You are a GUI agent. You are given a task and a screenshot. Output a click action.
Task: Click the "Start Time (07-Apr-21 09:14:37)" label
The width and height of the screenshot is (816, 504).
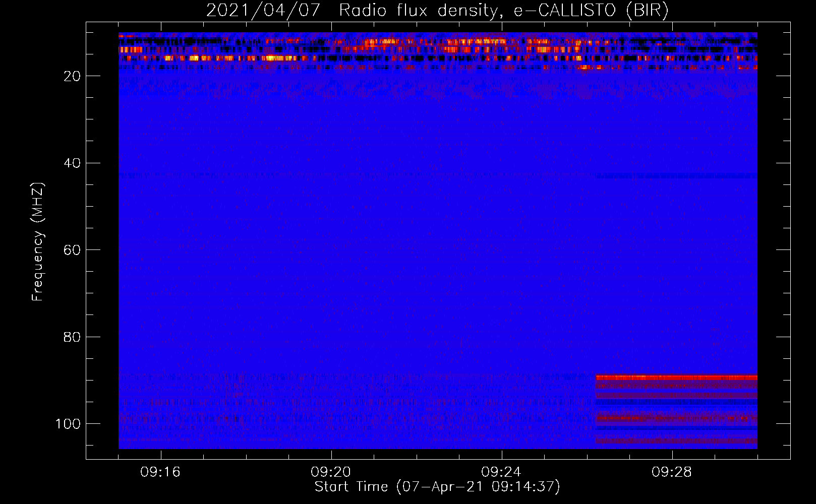[437, 487]
